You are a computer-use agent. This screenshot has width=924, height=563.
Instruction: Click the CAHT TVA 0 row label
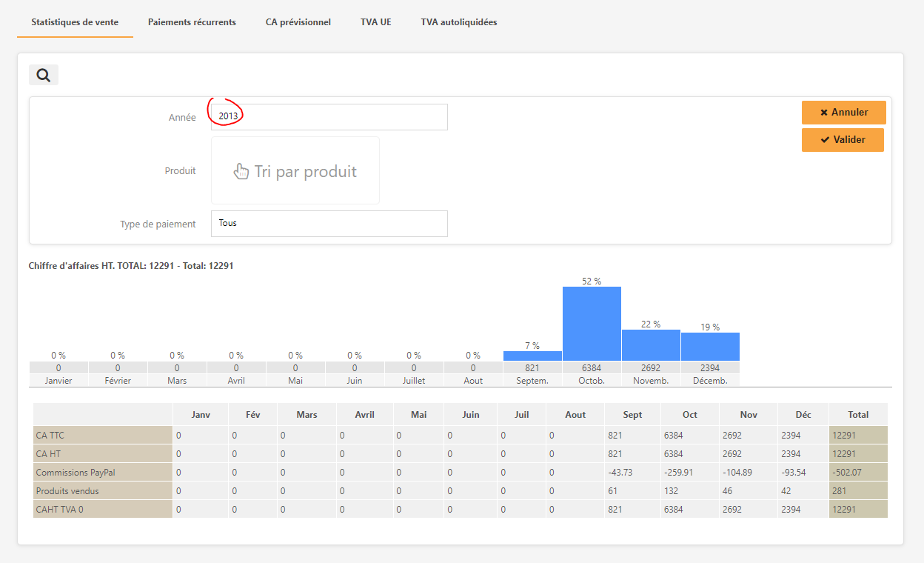click(x=103, y=510)
